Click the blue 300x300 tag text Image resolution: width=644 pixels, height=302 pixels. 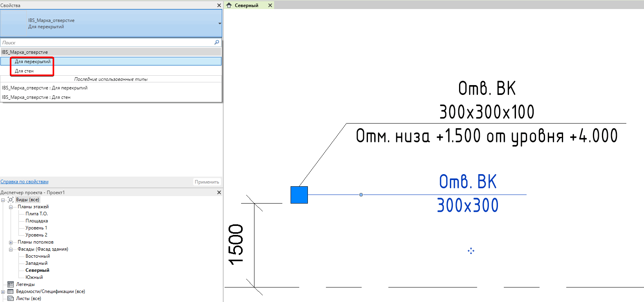(x=468, y=205)
